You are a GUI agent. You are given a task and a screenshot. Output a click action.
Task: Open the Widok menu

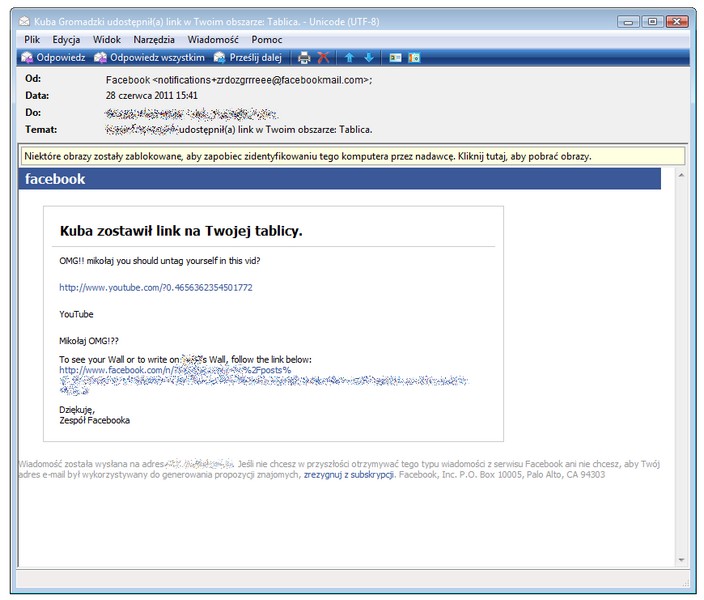click(106, 39)
